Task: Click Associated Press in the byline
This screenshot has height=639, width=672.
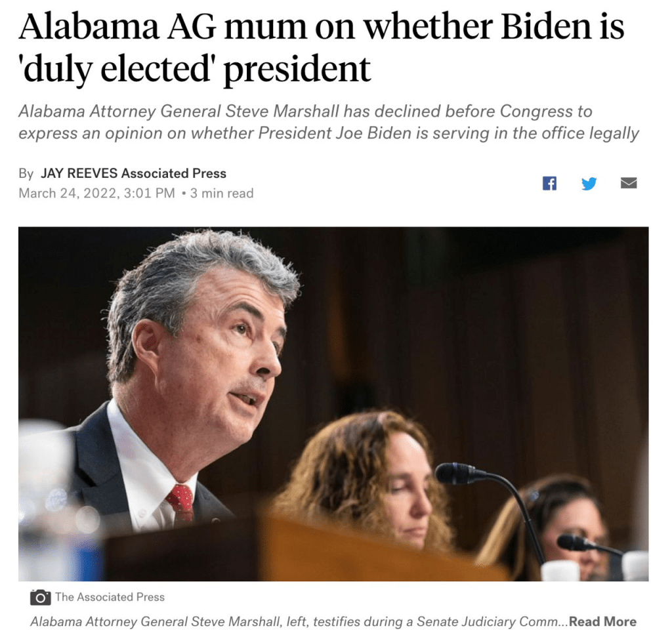Action: [173, 173]
